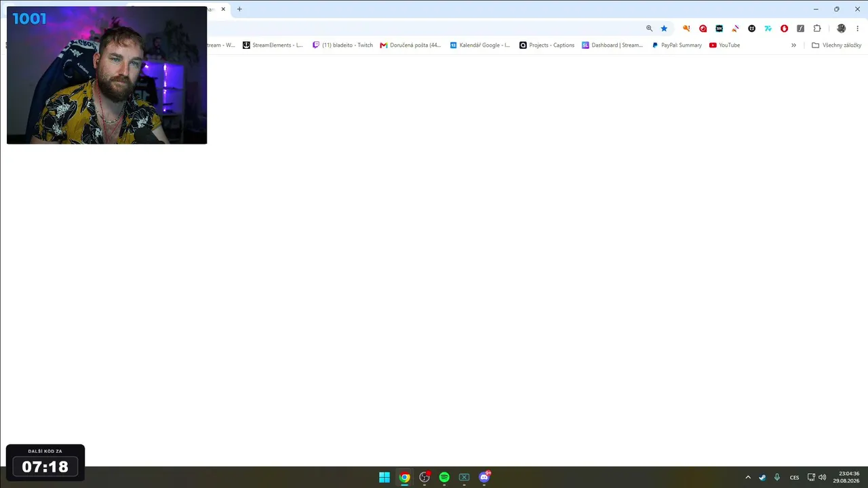The image size is (868, 488).
Task: Click the Spotify taskbar icon
Action: pyautogui.click(x=444, y=477)
